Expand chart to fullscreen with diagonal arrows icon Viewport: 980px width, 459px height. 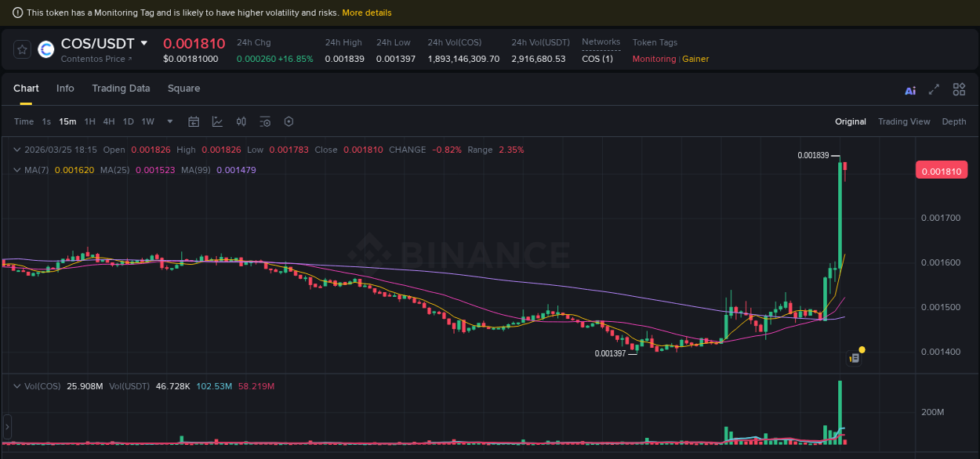click(933, 90)
